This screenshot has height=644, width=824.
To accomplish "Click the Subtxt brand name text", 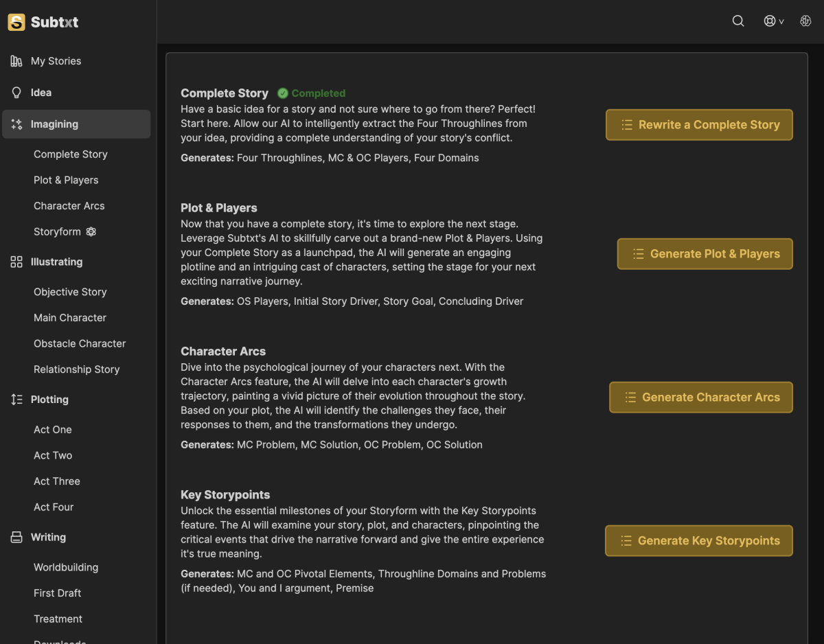I will pos(54,22).
